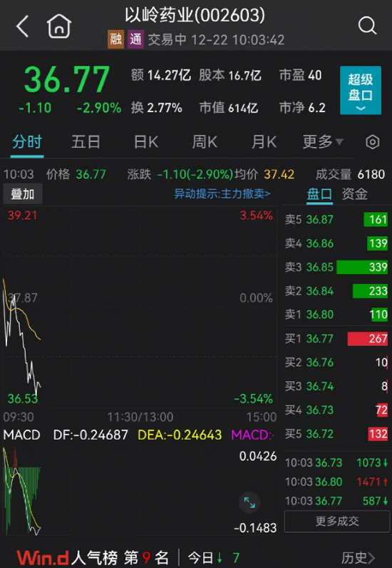
Task: Open the 更多 chart period dropdown
Action: coord(322,141)
